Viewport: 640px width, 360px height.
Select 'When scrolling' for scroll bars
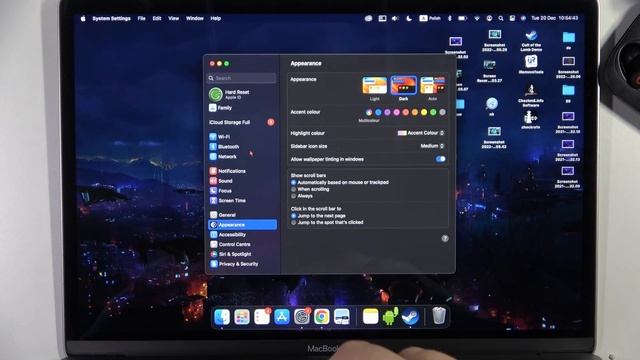click(293, 189)
